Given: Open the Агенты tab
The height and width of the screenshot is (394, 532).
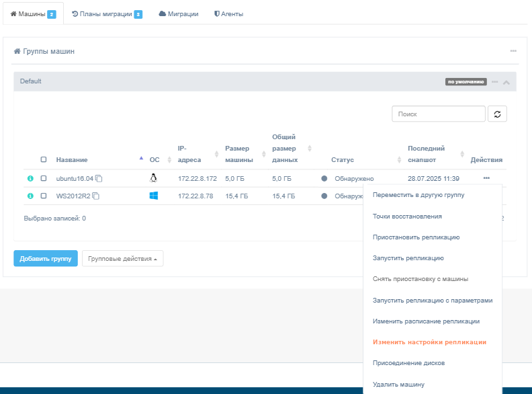Looking at the screenshot, I should click(228, 13).
